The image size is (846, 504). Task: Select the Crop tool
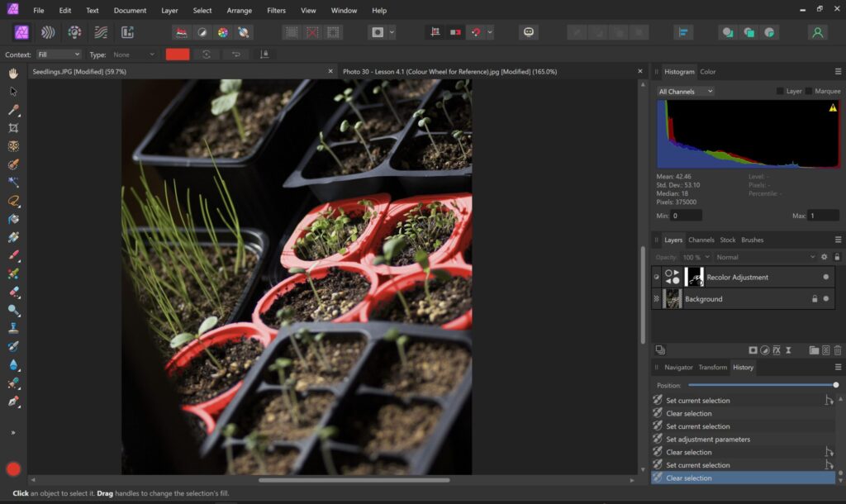(x=13, y=128)
